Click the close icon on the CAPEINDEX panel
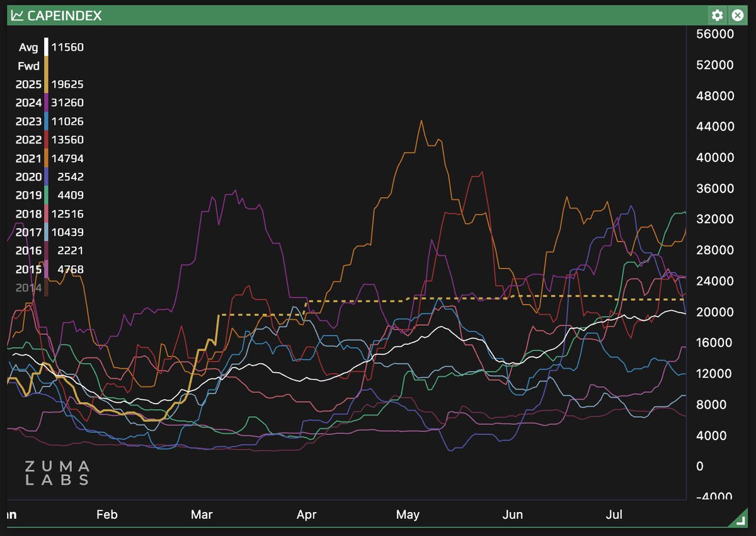 (737, 15)
